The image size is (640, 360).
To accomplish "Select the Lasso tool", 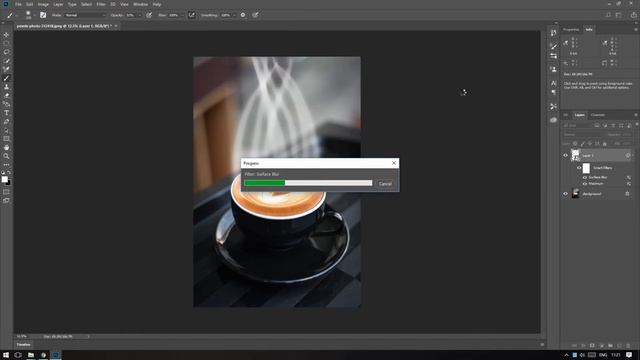I will pos(6,52).
